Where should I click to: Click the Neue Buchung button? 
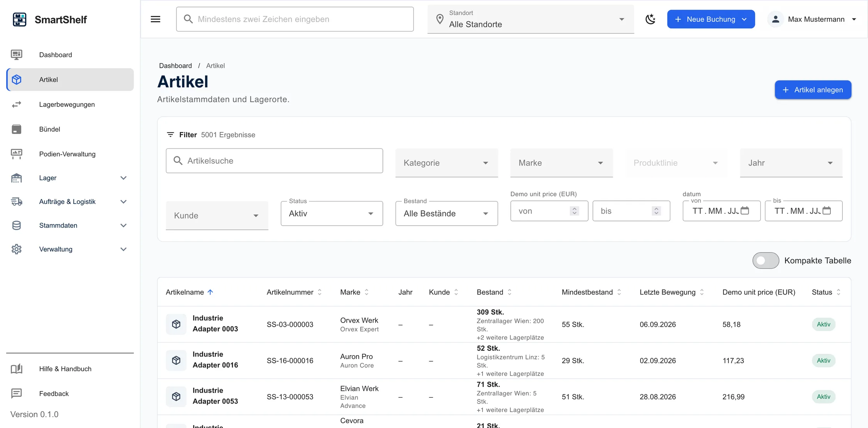click(711, 19)
